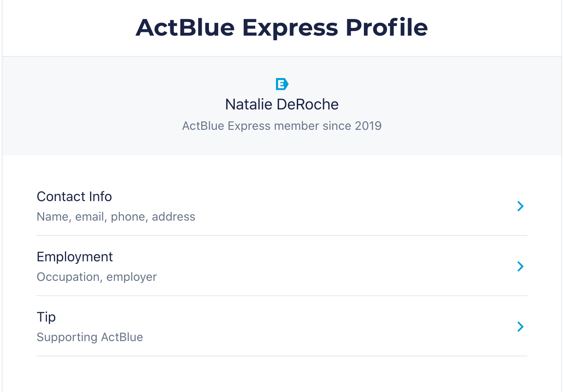563x392 pixels.
Task: Open the Contact Info section title
Action: click(x=74, y=197)
